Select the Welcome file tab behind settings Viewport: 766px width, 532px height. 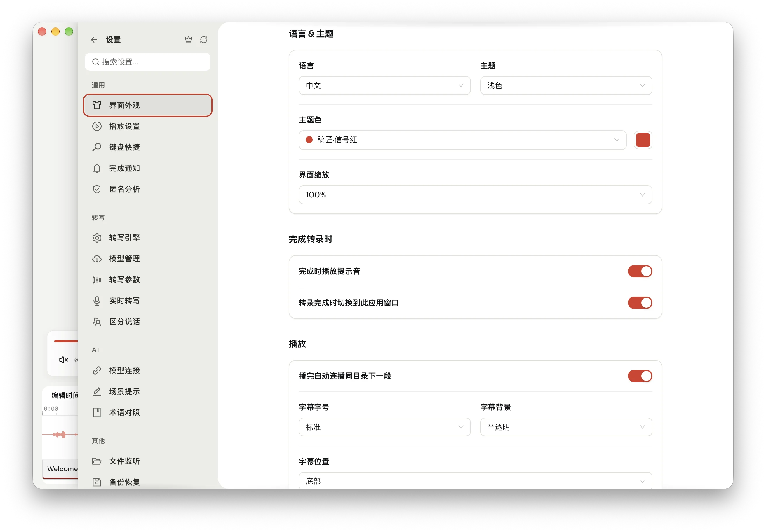(x=60, y=469)
